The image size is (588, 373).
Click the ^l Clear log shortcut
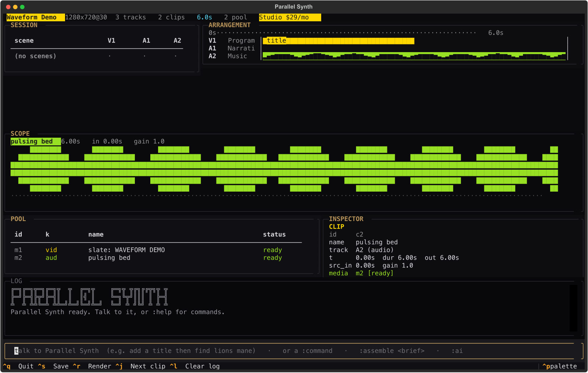click(x=195, y=366)
